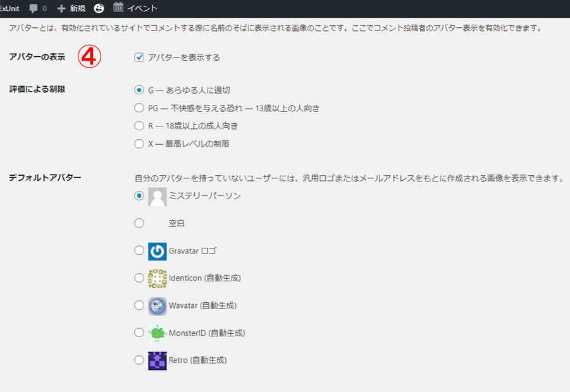Click the green MonsterID avatar icon
The height and width of the screenshot is (392, 570).
pyautogui.click(x=156, y=333)
